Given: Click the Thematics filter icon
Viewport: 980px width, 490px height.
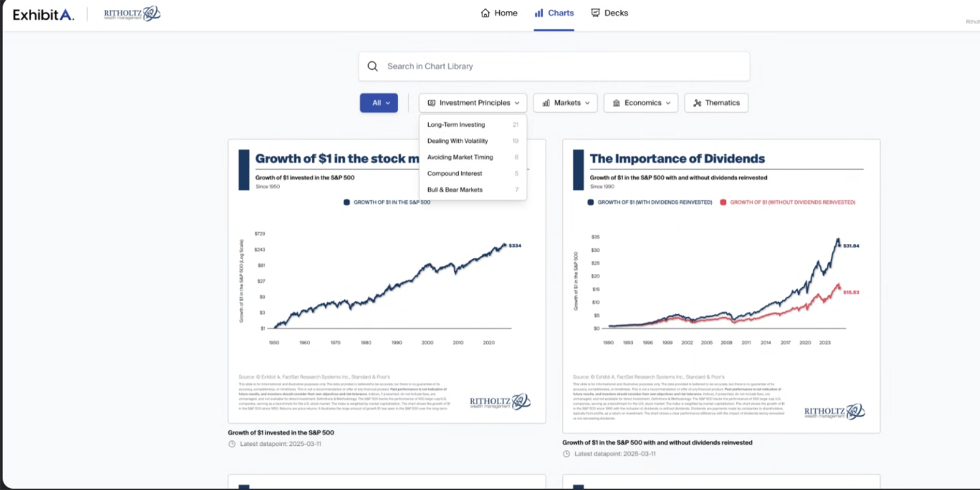Looking at the screenshot, I should tap(697, 103).
